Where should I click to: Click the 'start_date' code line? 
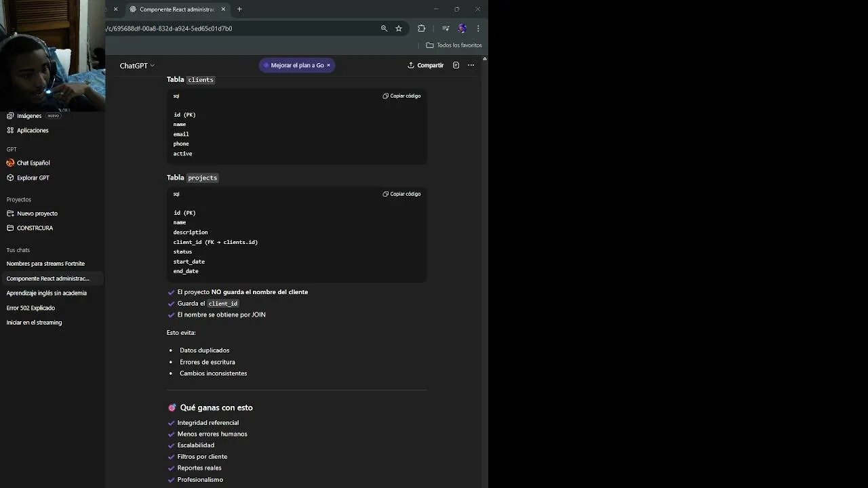tap(189, 262)
